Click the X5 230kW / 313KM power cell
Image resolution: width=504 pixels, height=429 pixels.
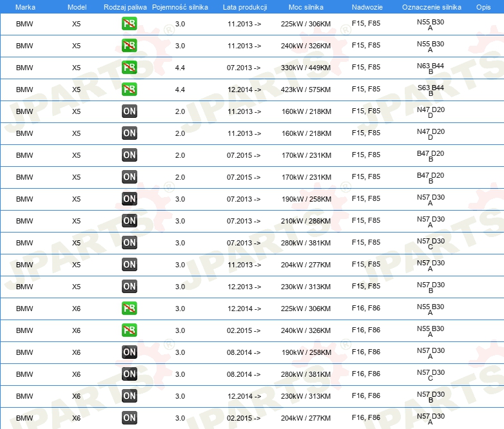pos(305,287)
